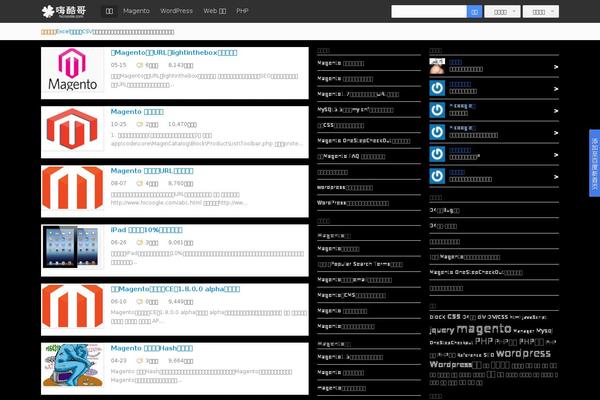Open the article title mentioning lightinthebox
This screenshot has height=400, width=600.
point(174,52)
